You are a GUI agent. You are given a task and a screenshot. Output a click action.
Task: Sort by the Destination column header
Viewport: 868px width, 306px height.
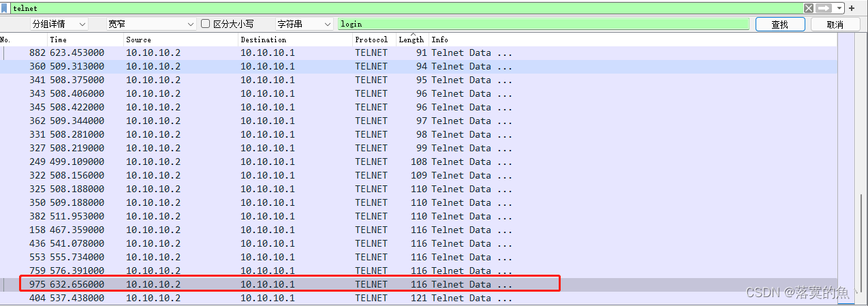(295, 40)
